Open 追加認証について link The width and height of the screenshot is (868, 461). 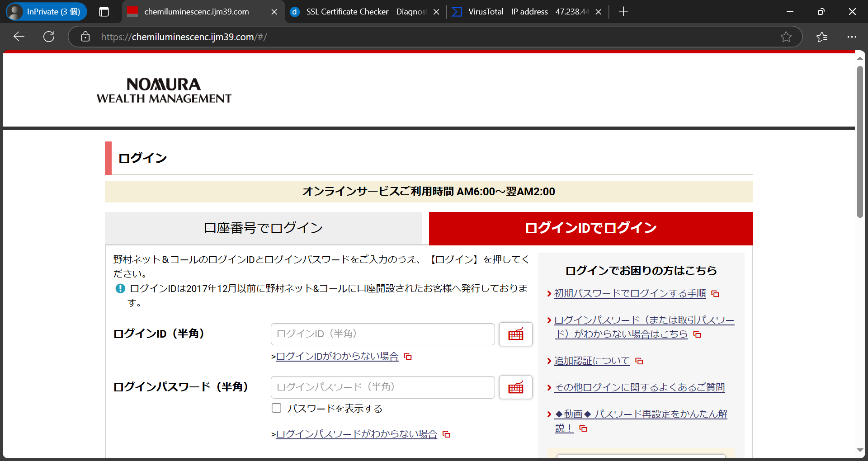pyautogui.click(x=592, y=361)
